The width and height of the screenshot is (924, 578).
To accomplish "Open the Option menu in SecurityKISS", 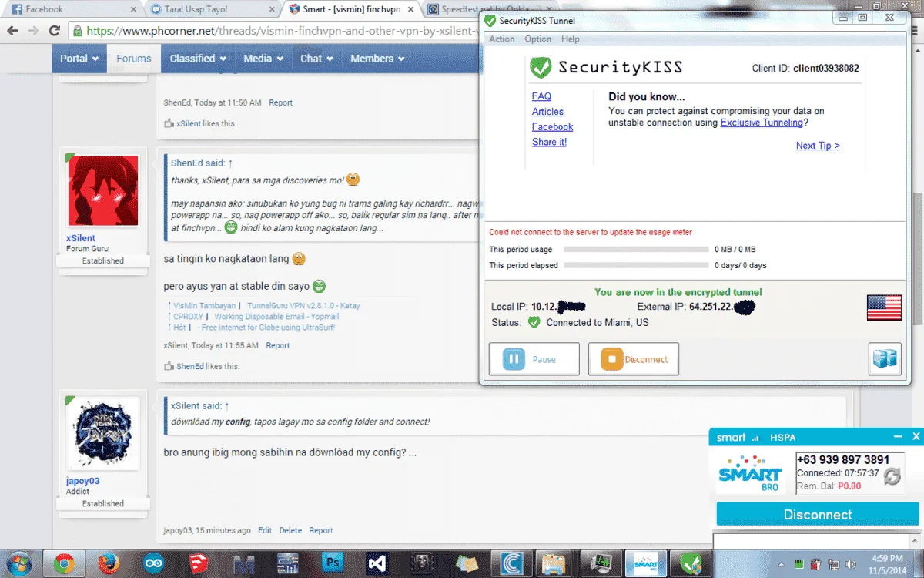I will pos(537,39).
